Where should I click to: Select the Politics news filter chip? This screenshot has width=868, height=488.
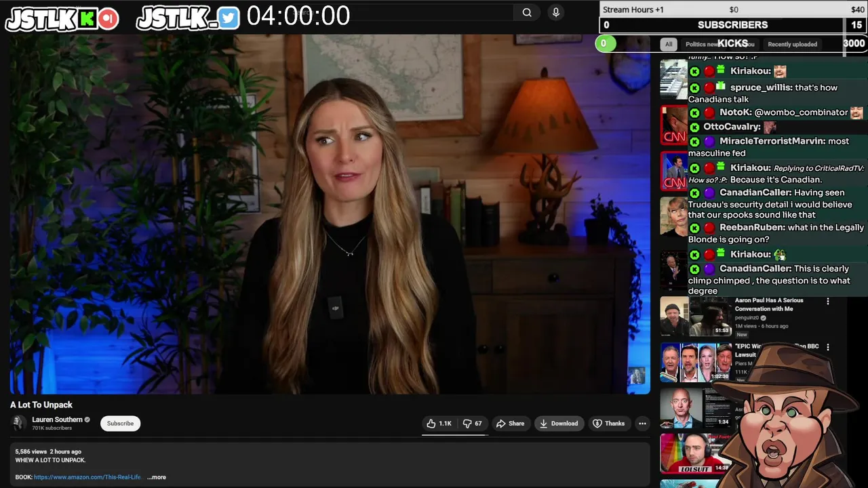[701, 44]
